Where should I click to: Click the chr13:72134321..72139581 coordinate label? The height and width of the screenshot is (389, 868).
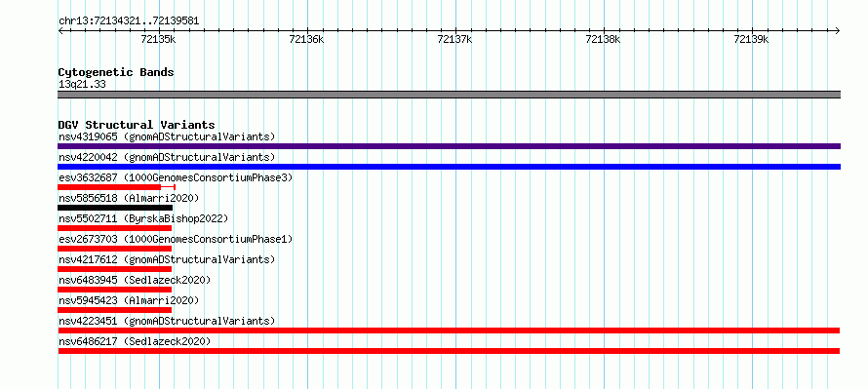(x=129, y=21)
